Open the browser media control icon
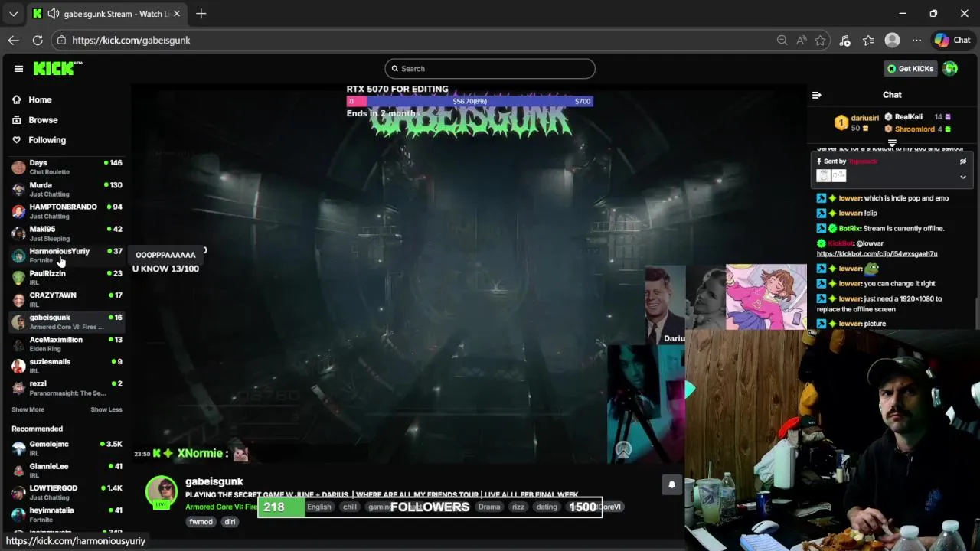The width and height of the screenshot is (980, 551). coord(844,40)
